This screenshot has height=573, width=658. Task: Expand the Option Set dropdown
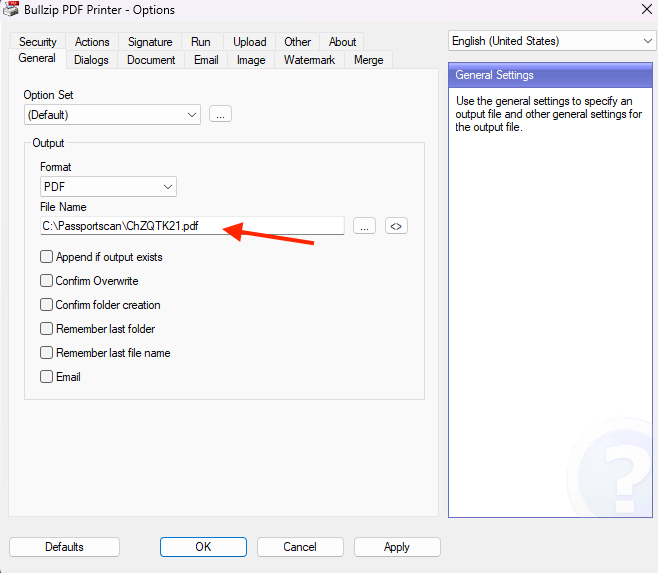[x=112, y=115]
